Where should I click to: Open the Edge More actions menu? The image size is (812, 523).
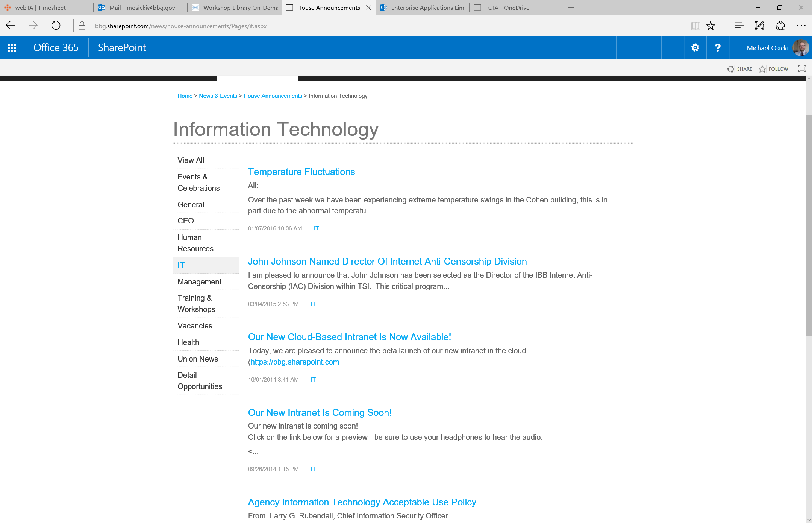801,26
